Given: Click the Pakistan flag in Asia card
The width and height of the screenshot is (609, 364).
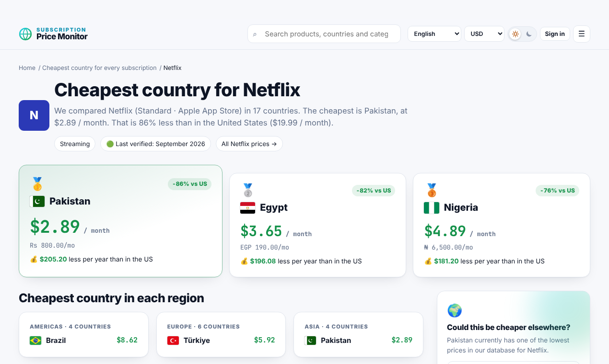Looking at the screenshot, I should click(x=310, y=341).
